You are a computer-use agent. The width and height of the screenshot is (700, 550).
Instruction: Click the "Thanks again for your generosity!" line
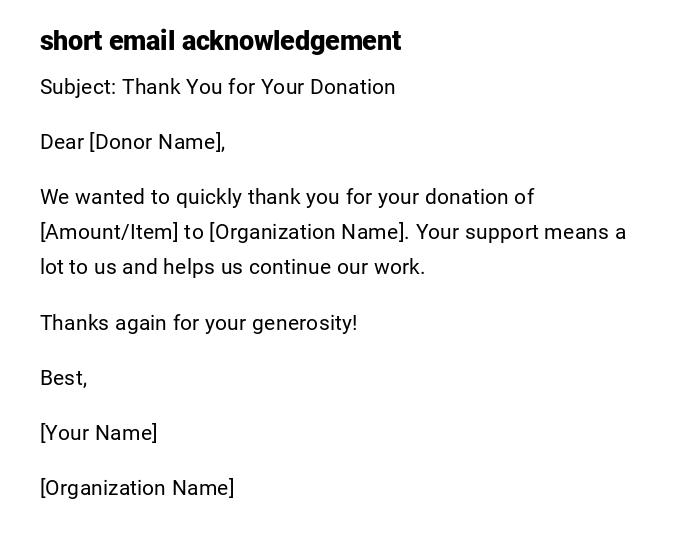(198, 323)
